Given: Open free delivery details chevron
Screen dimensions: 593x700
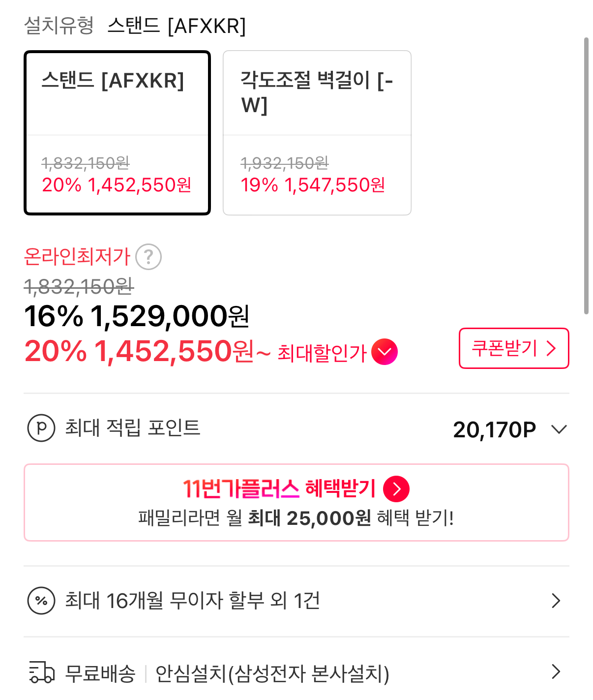Looking at the screenshot, I should (x=556, y=671).
